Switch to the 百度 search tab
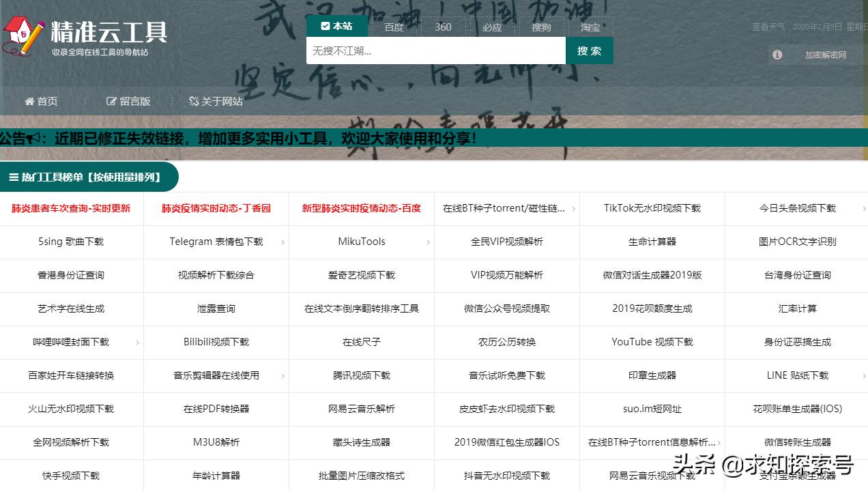868x490 pixels. pos(394,27)
